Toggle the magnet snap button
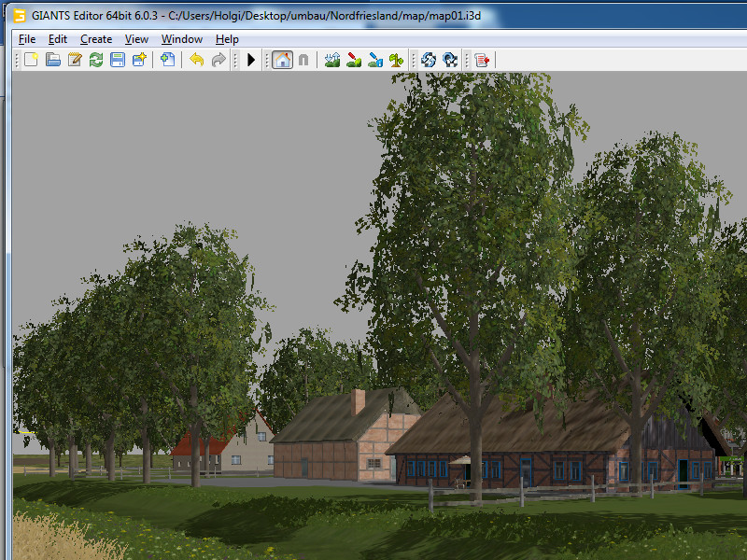 [303, 60]
